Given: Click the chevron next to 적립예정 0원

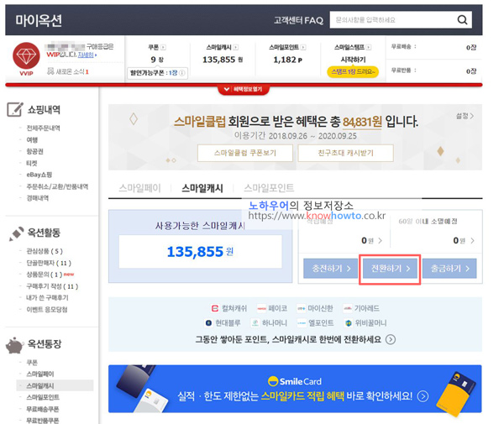Looking at the screenshot, I should (381, 241).
